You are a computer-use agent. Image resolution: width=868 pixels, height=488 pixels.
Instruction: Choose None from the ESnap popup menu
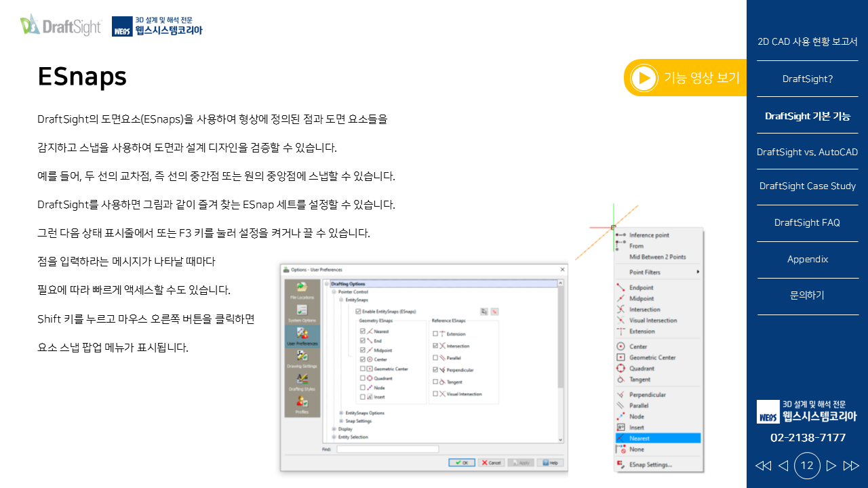click(x=658, y=449)
